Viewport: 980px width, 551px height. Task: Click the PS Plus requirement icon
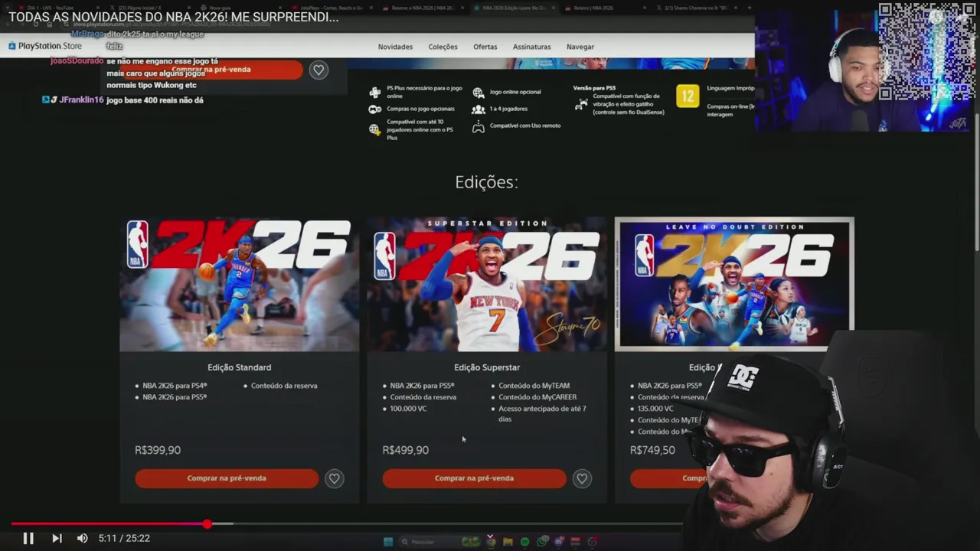click(374, 92)
